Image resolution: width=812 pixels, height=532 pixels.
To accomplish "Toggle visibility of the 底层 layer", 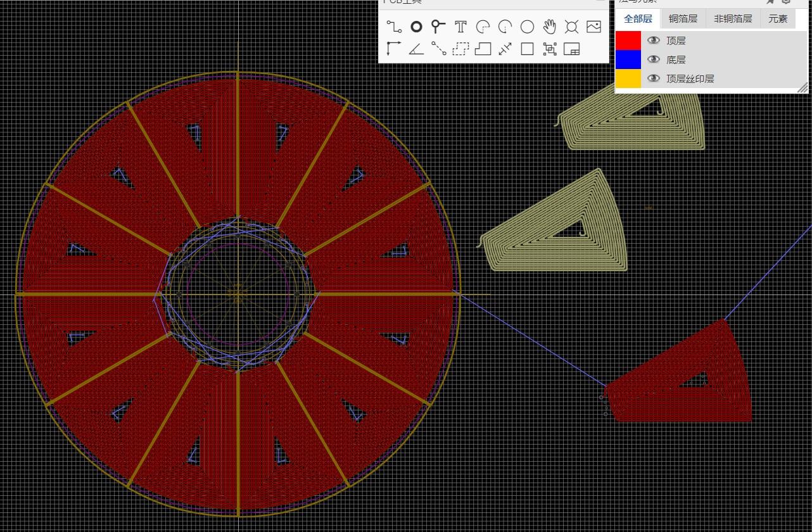I will click(654, 60).
